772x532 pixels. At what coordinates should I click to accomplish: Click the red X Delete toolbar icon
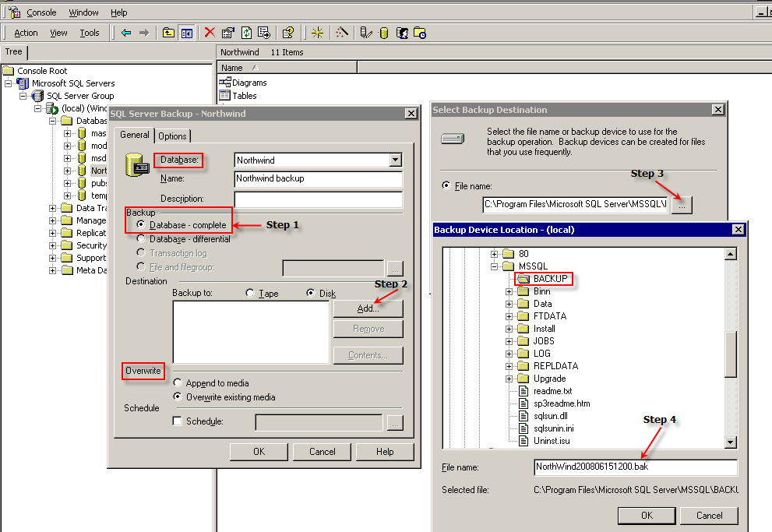pos(210,33)
